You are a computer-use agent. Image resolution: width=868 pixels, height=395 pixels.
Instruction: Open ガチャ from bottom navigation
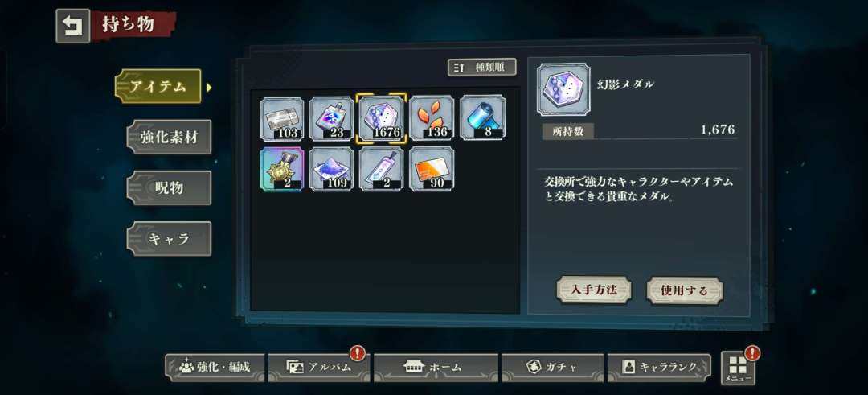pos(552,368)
